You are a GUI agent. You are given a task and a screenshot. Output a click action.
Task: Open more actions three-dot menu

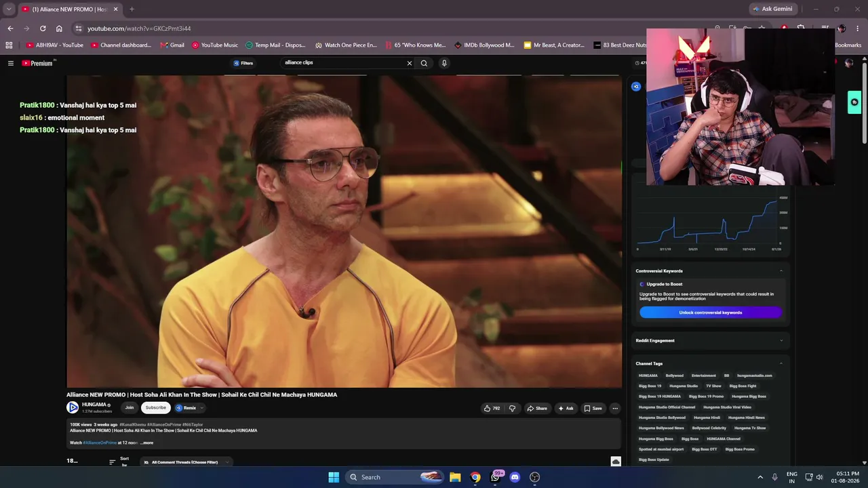tap(615, 408)
